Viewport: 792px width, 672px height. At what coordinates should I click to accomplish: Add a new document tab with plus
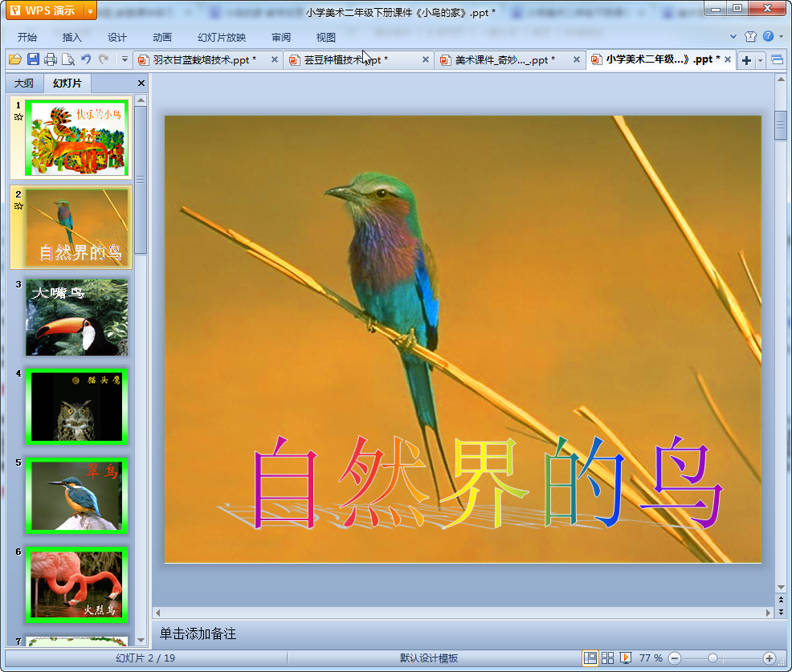tap(746, 60)
